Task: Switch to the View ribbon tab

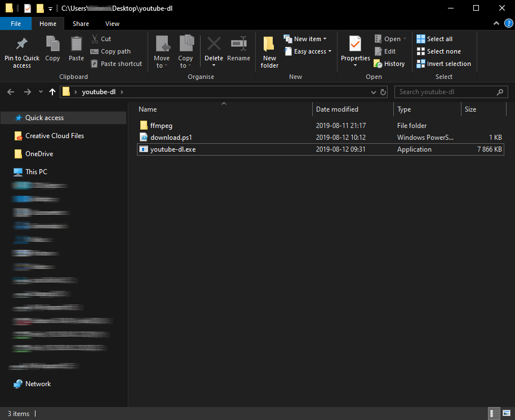Action: (x=112, y=24)
